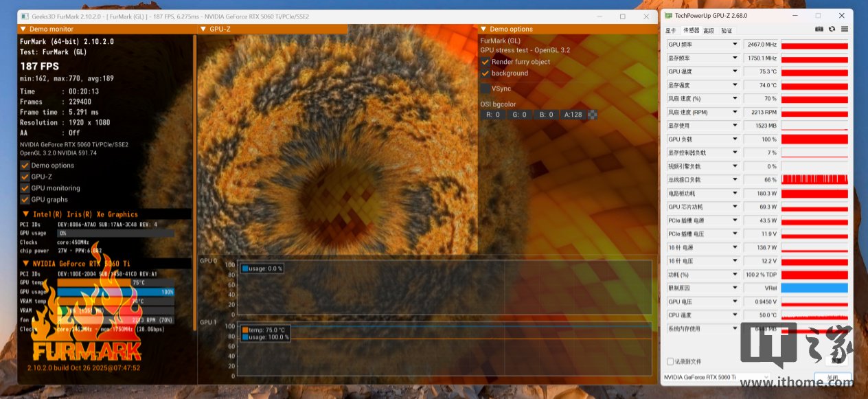Screen dimensions: 868x399
Task: Click the R: 0 color value field
Action: pyautogui.click(x=493, y=115)
